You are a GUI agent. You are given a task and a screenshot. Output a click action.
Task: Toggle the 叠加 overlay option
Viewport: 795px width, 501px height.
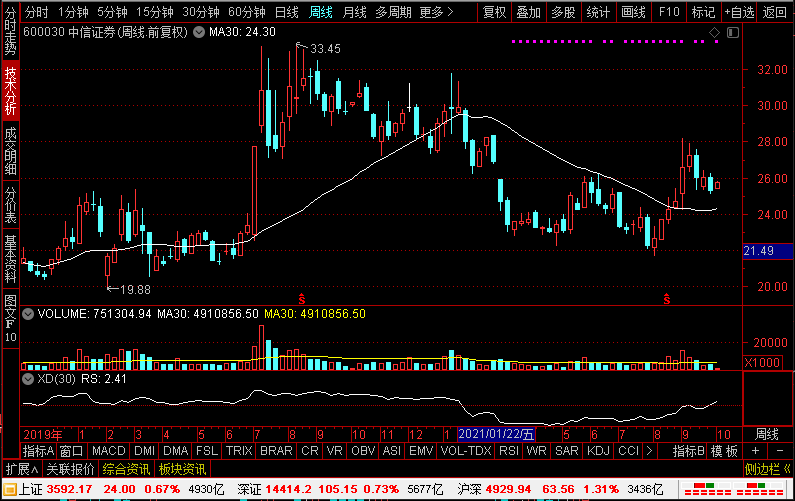pyautogui.click(x=529, y=12)
